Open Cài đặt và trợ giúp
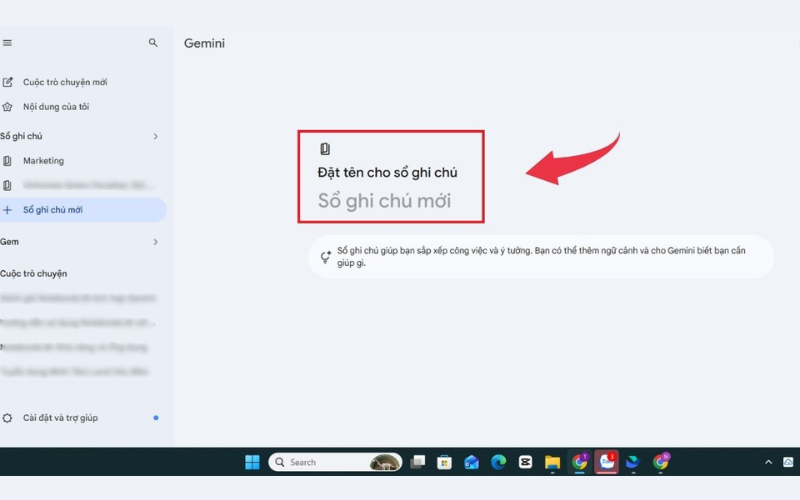This screenshot has width=800, height=500. click(x=60, y=418)
